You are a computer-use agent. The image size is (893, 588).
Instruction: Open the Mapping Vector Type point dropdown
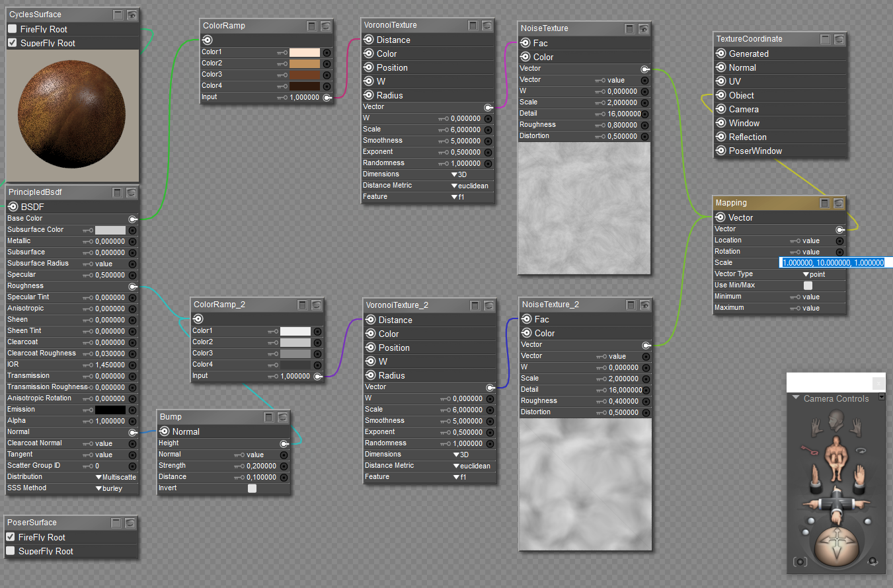coord(814,274)
